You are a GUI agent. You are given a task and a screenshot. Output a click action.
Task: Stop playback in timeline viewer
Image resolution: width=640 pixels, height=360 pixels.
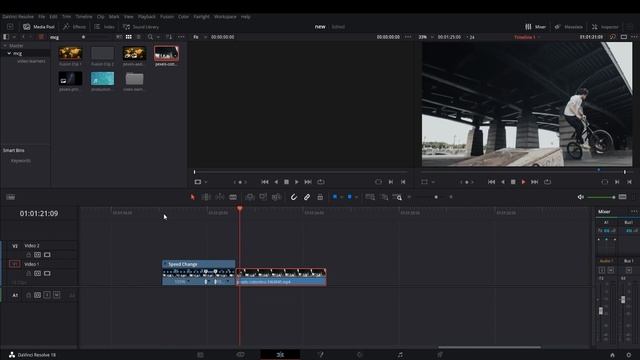pos(513,182)
